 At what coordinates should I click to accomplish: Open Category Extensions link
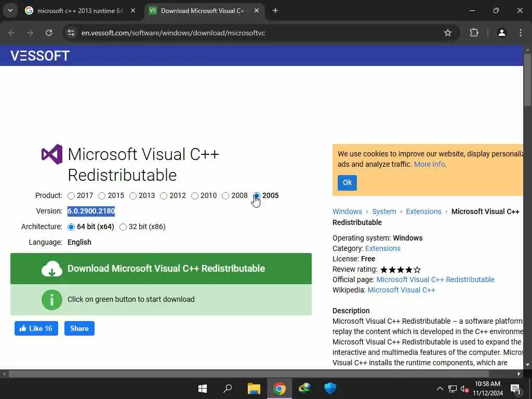[x=383, y=248]
